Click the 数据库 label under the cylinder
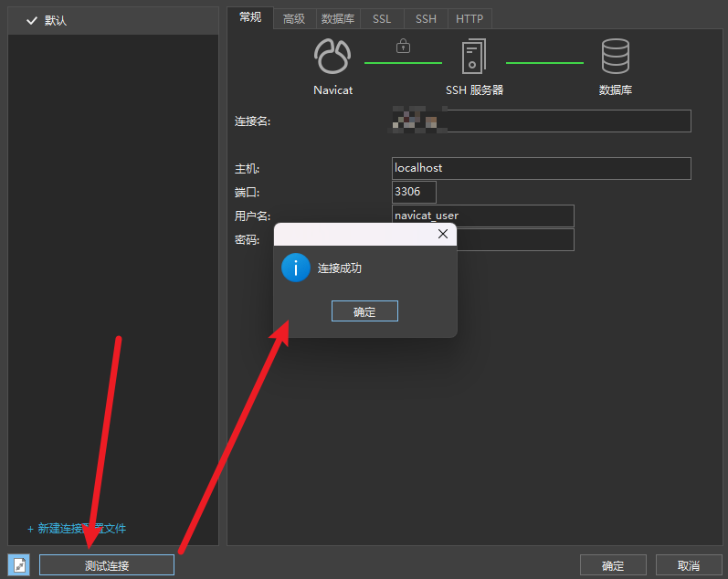Image resolution: width=728 pixels, height=579 pixels. pos(615,90)
